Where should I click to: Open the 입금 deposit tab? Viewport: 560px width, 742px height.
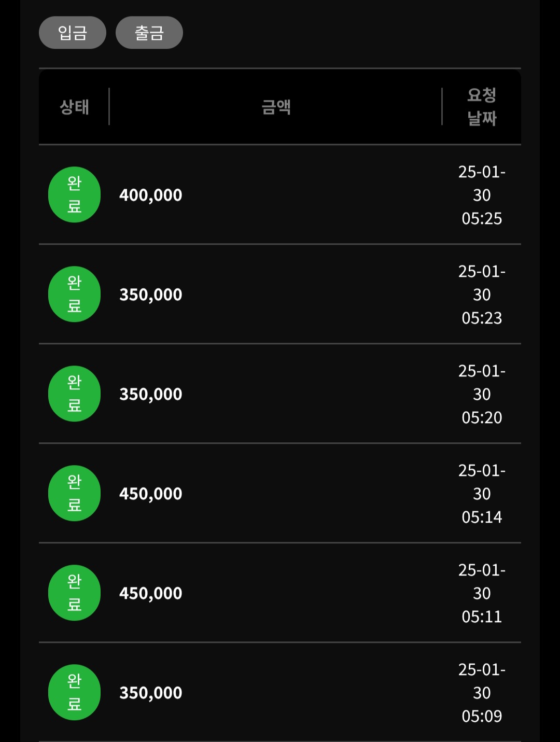[x=73, y=33]
